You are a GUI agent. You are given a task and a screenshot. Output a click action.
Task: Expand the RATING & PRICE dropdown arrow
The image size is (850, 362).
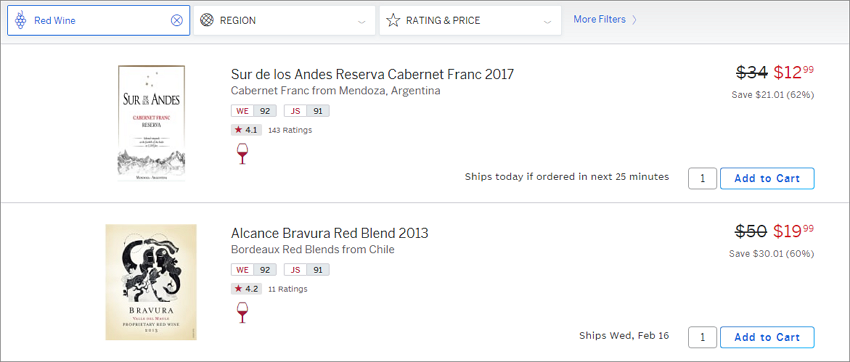coord(548,22)
